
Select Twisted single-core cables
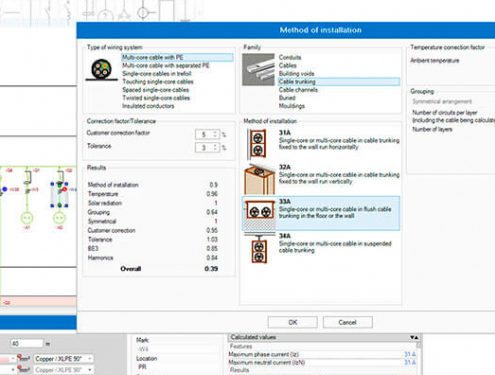(156, 98)
